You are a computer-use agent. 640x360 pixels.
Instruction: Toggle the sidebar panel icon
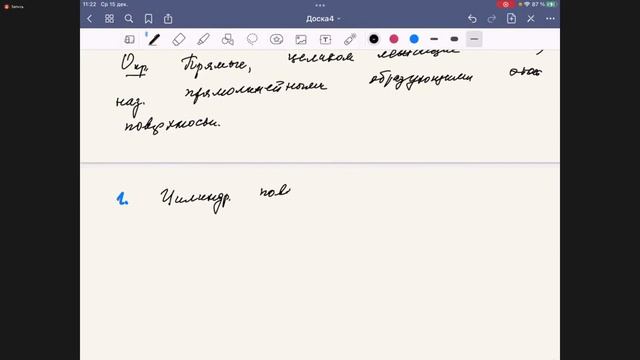coord(129,39)
